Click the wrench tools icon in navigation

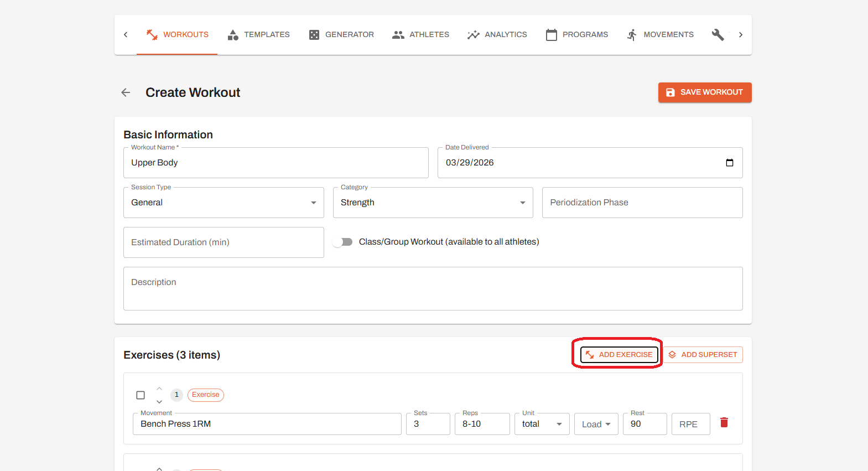[x=718, y=35]
